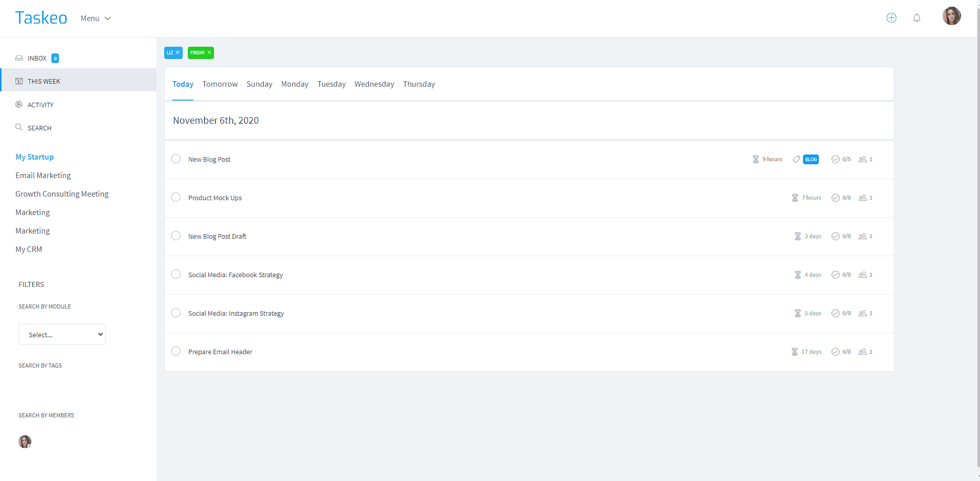
Task: Mark New Blog Post as complete
Action: [x=176, y=159]
